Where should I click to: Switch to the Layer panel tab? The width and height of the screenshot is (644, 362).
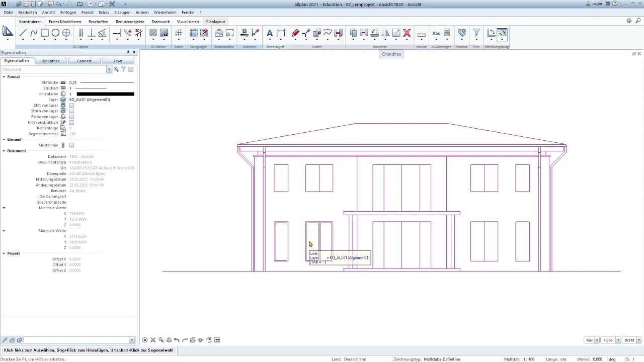click(118, 61)
